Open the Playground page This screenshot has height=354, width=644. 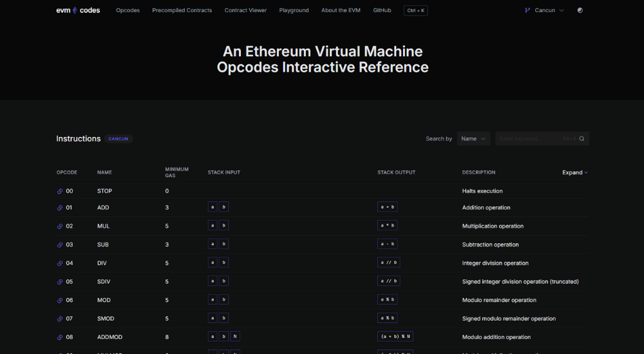click(294, 10)
